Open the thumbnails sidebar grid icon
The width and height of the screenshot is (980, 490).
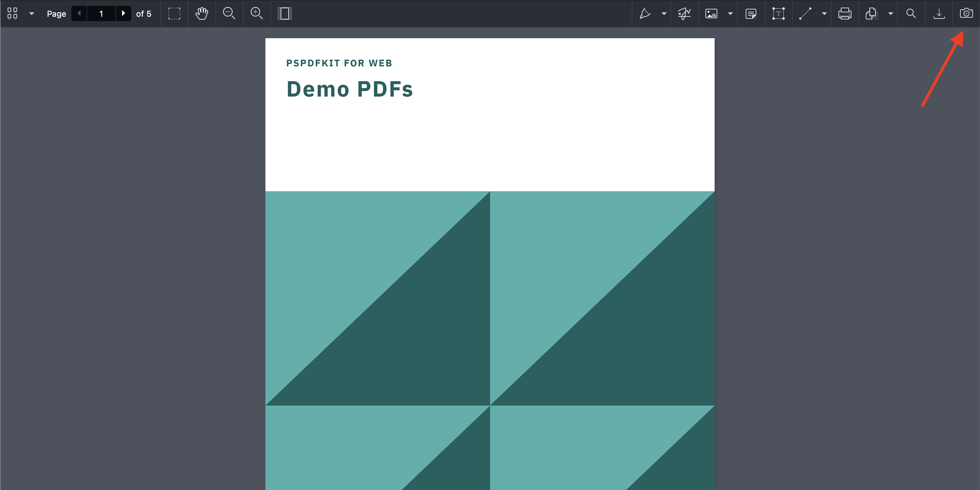point(12,13)
